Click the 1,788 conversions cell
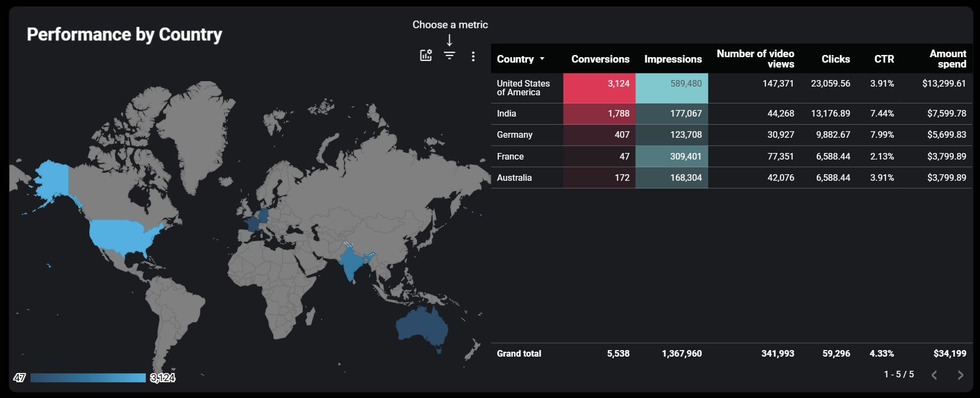Image resolution: width=980 pixels, height=398 pixels. click(599, 113)
